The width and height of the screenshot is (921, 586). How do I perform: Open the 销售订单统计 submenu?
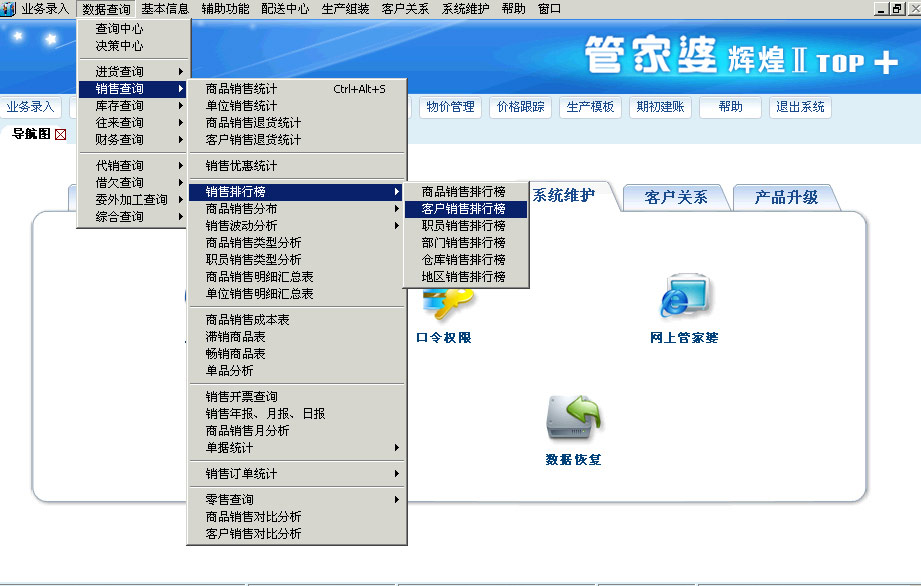tap(297, 473)
